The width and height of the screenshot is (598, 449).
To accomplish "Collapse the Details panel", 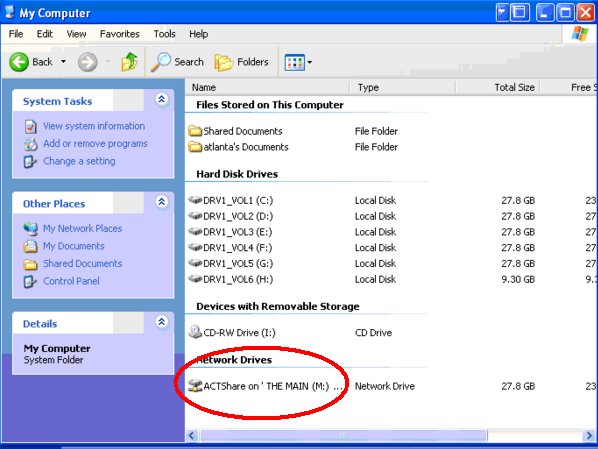I will 162,322.
